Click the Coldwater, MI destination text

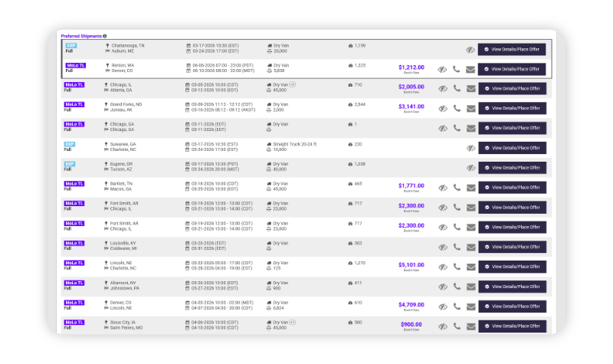[123, 248]
